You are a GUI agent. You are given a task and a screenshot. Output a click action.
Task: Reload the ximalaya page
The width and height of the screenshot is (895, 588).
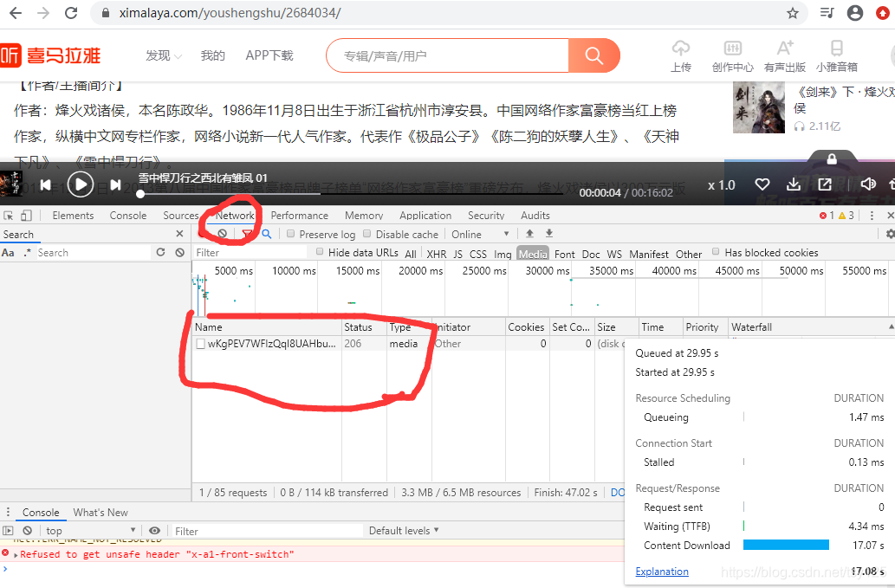tap(71, 12)
